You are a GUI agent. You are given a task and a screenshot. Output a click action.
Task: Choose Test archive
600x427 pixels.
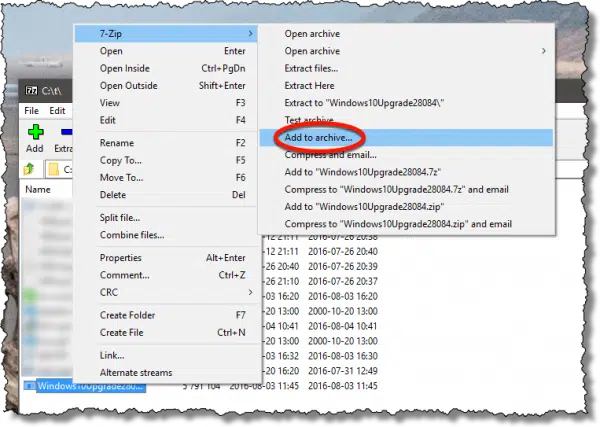click(406, 120)
